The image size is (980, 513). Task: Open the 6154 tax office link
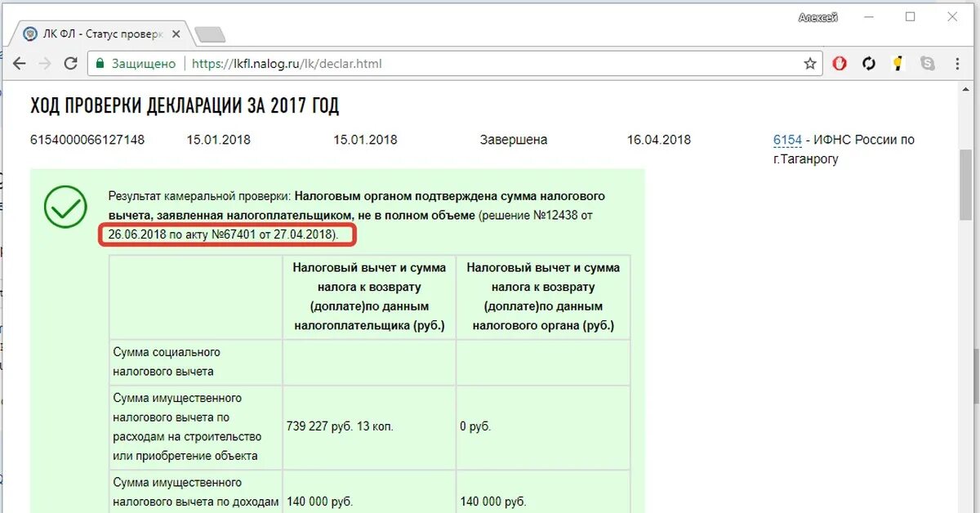click(787, 140)
